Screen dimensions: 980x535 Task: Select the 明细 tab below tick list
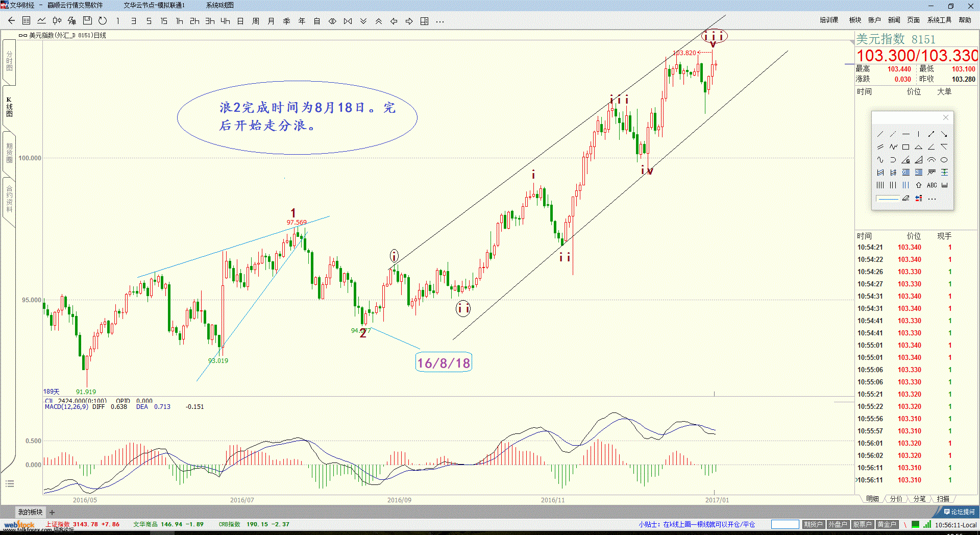pos(872,499)
